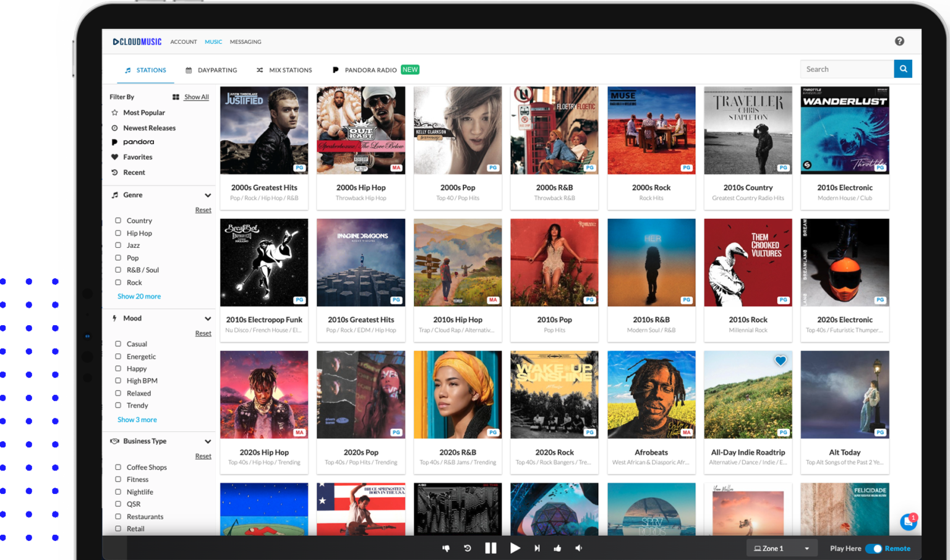Image resolution: width=950 pixels, height=560 pixels.
Task: Enable the Coffee Shops business type filter
Action: (119, 467)
